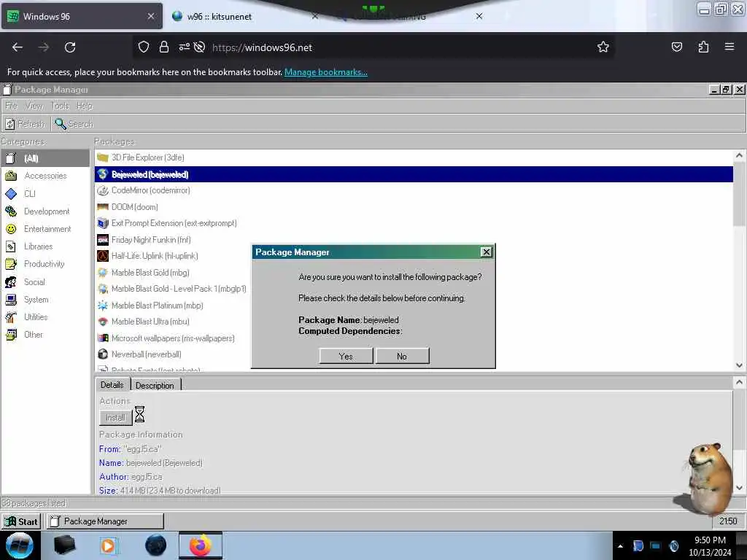Click the Windows Start orb

coord(20,545)
